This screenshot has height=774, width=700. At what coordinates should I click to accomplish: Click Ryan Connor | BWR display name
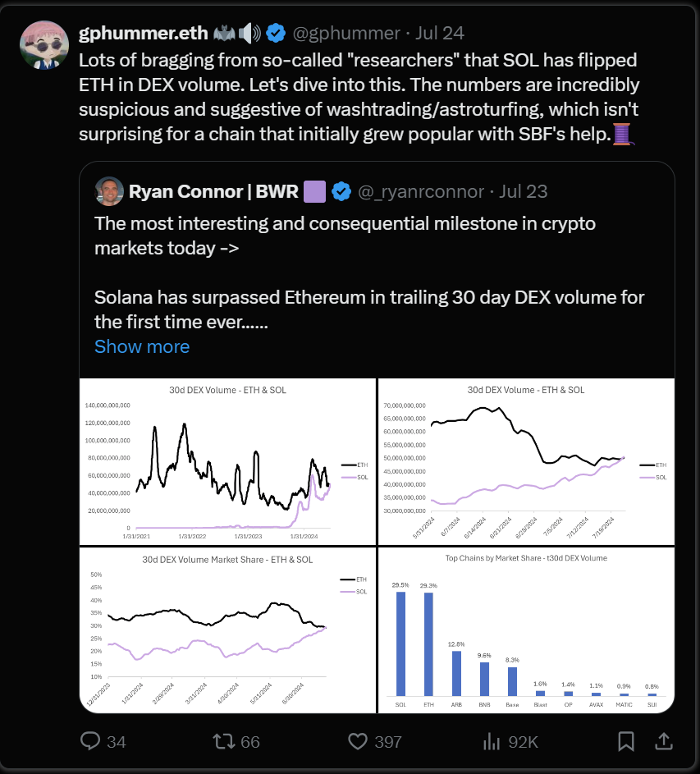(213, 191)
